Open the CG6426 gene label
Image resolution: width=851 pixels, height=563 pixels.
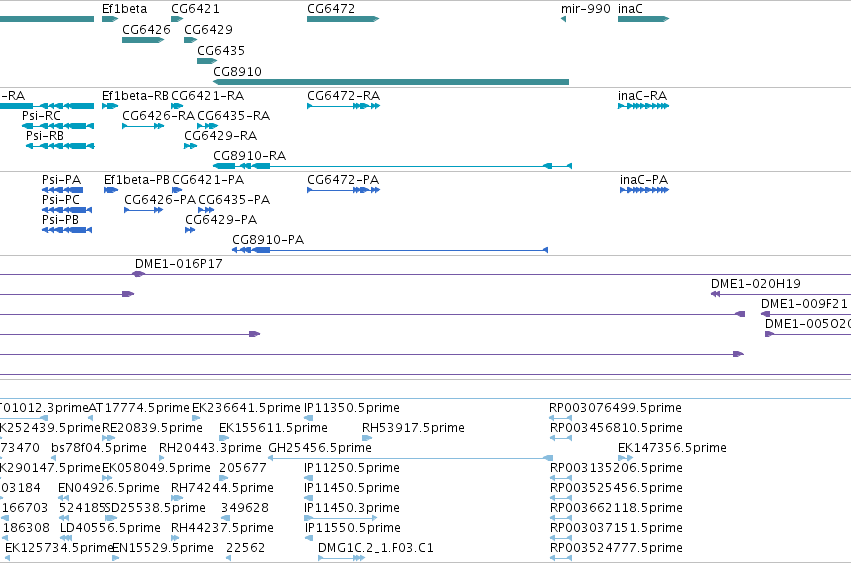(147, 29)
